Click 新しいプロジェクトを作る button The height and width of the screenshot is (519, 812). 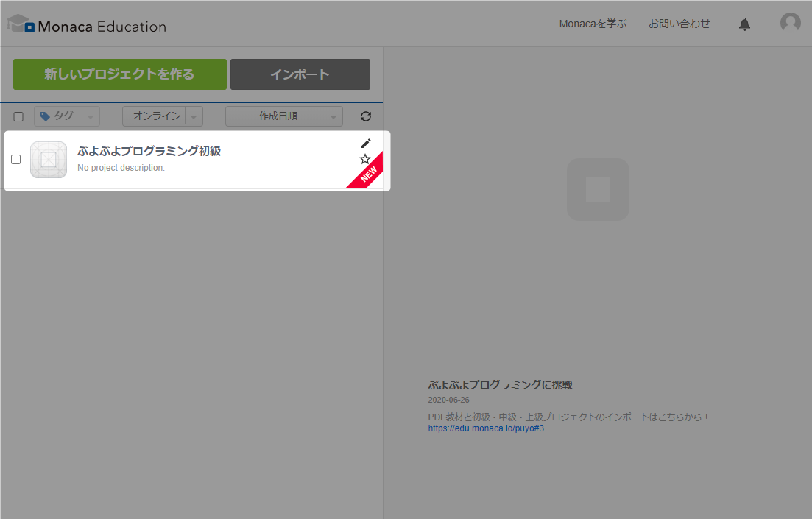click(x=119, y=74)
